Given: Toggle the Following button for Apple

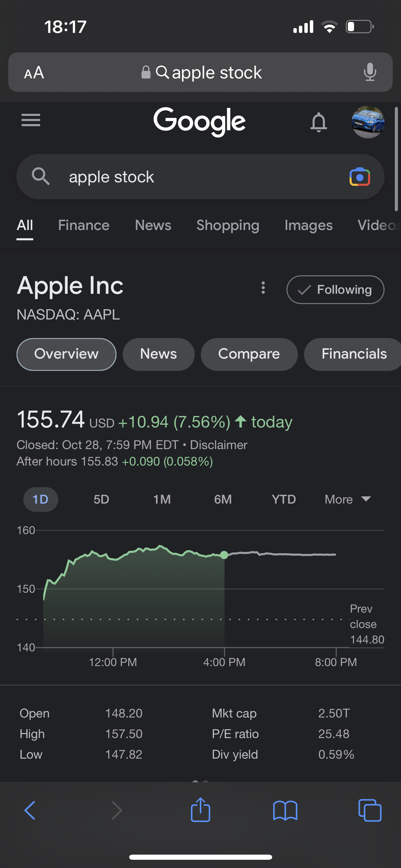Looking at the screenshot, I should (x=335, y=290).
